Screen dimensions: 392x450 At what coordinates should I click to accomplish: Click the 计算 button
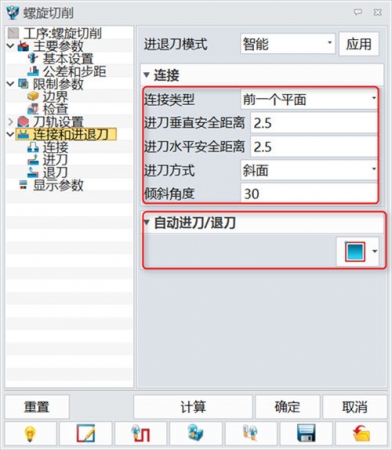click(193, 407)
